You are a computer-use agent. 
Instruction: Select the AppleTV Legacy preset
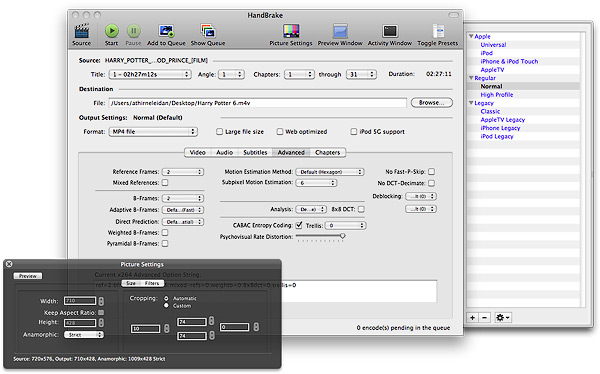tap(503, 120)
